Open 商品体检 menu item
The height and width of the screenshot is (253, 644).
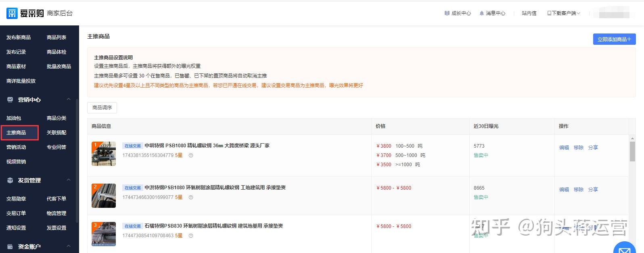point(56,52)
